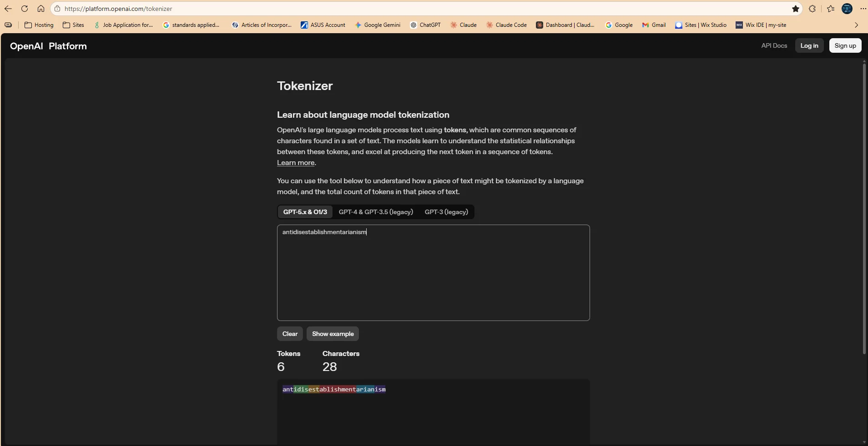
Task: Click the Log in button
Action: (809, 45)
